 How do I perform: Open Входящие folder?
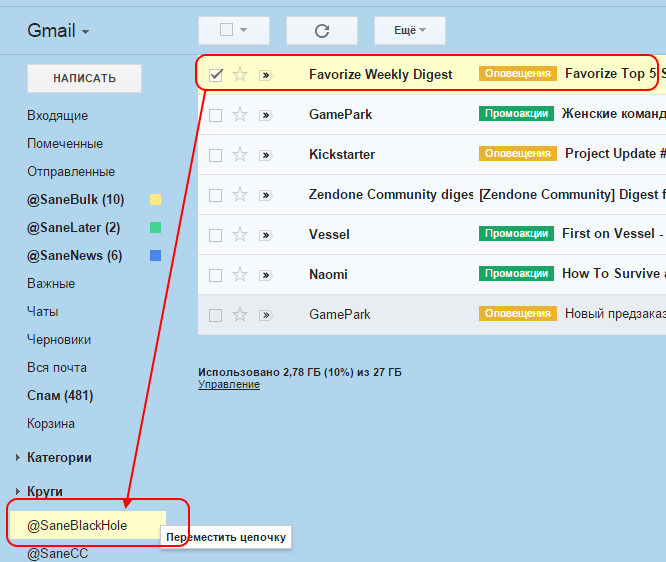coord(58,116)
